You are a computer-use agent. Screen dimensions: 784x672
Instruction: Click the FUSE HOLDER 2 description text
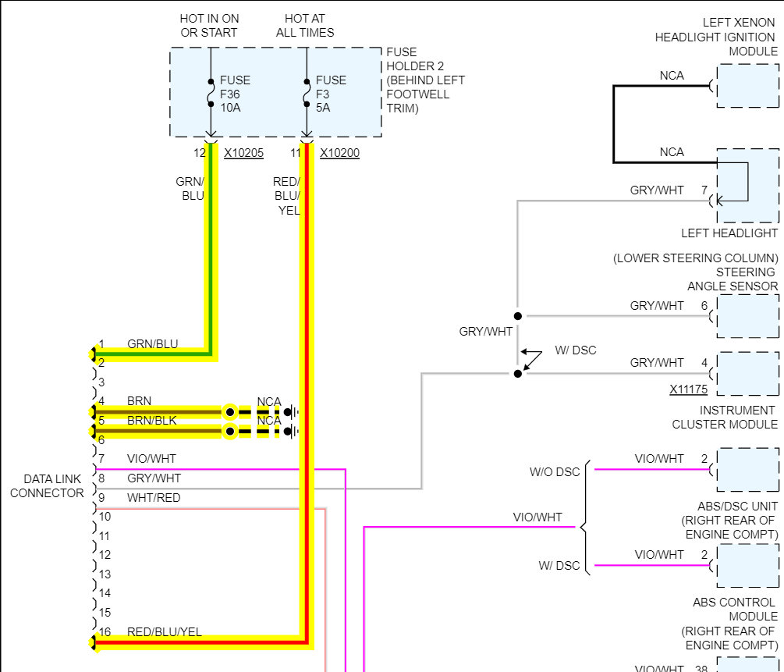(x=425, y=80)
